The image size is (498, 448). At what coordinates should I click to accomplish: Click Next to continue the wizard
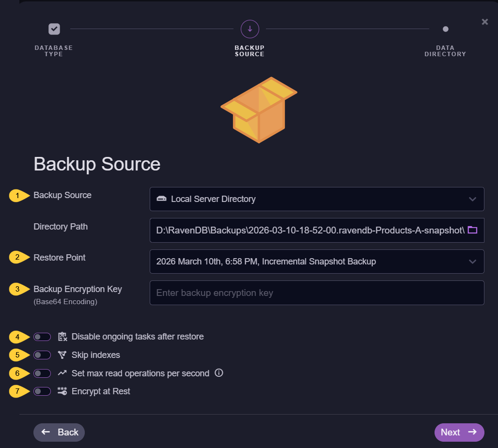(x=459, y=432)
